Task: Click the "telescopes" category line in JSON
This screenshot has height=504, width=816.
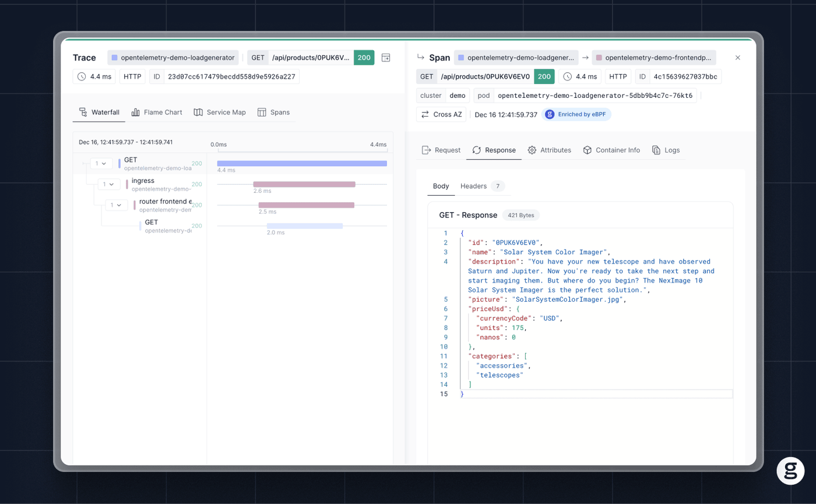Action: point(500,375)
